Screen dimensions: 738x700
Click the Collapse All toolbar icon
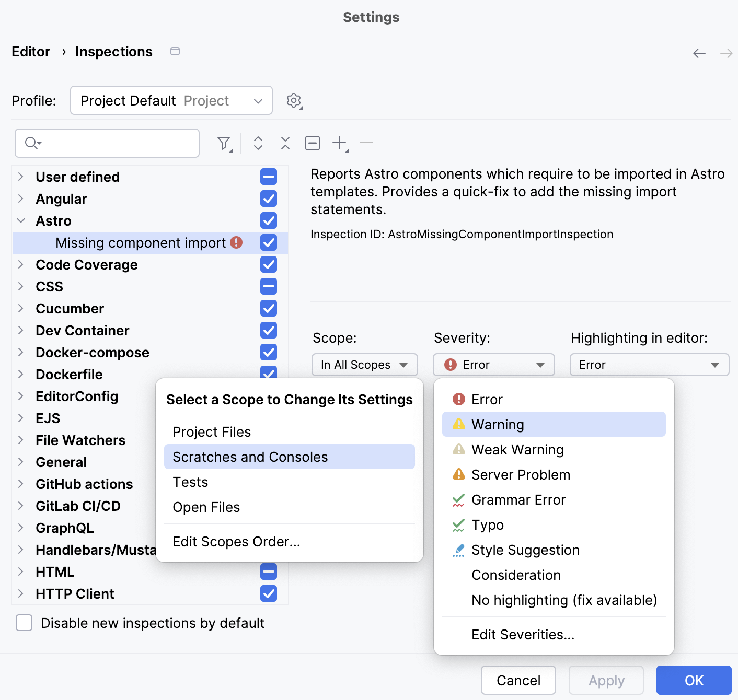285,143
